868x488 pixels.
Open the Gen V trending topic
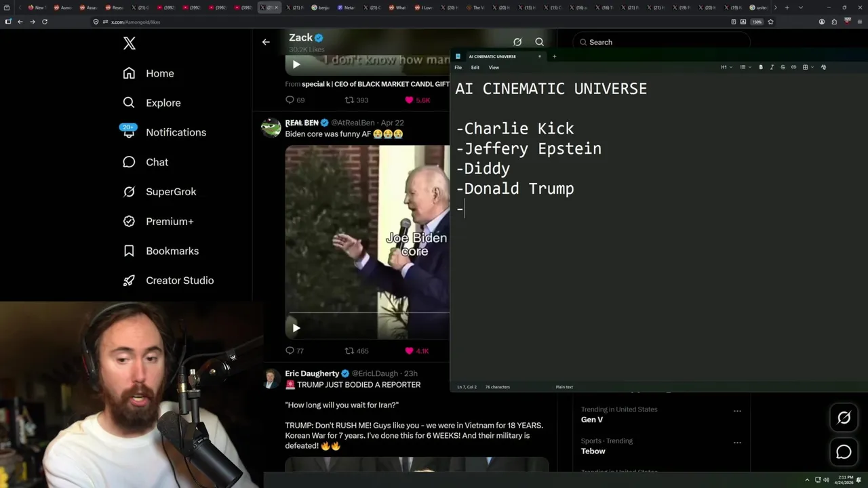[592, 420]
